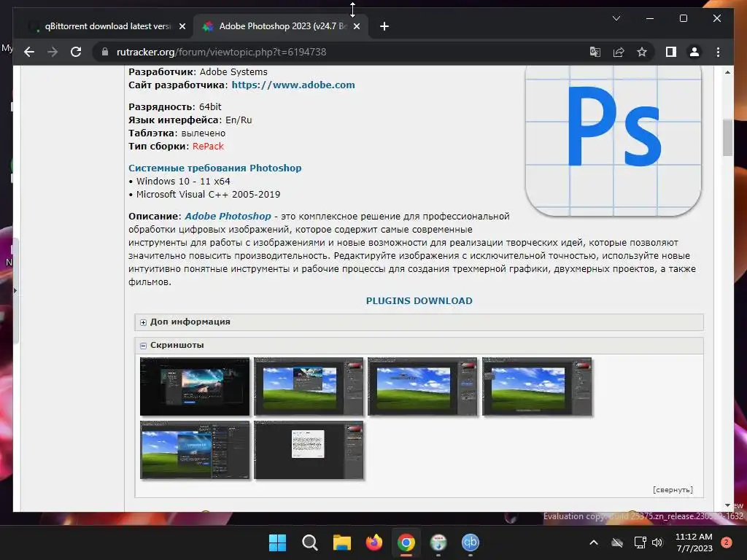Viewport: 747px width, 560px height.
Task: Share this page icon
Action: (619, 52)
